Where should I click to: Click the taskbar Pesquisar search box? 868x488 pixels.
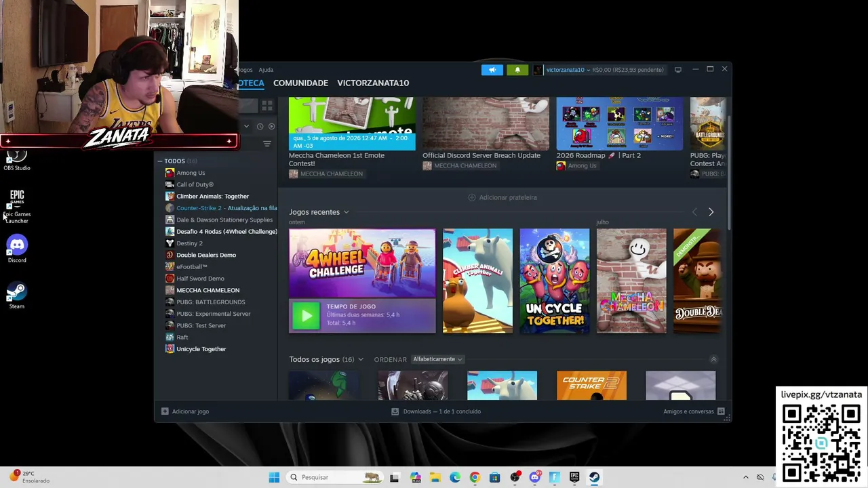[335, 477]
